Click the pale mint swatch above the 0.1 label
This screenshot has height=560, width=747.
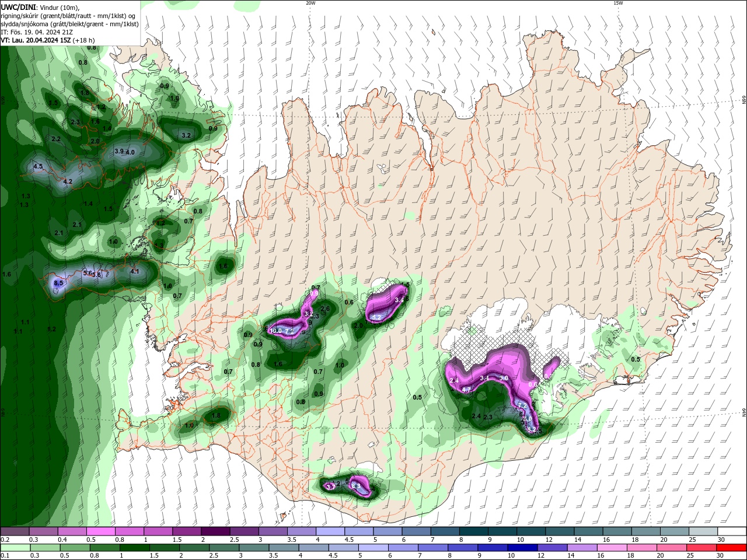point(15,548)
